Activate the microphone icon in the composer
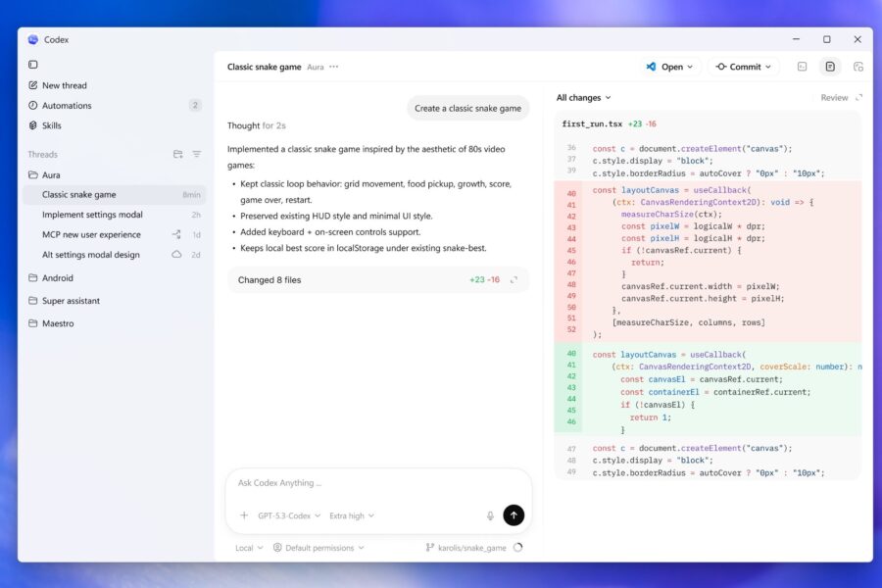This screenshot has height=588, width=882. [490, 516]
